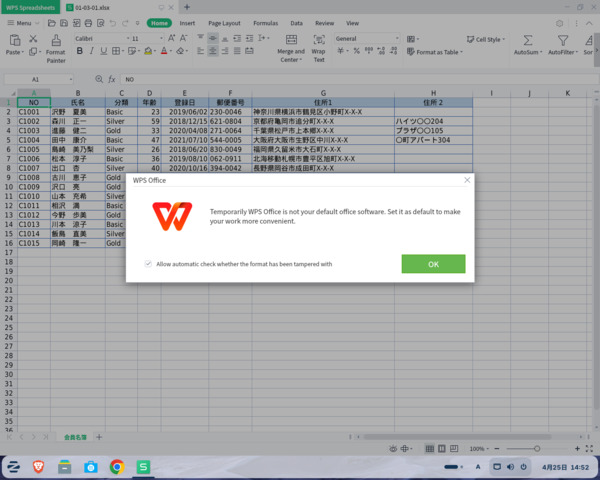The height and width of the screenshot is (480, 600).
Task: Click the AutoFilter funnel icon
Action: (x=562, y=40)
